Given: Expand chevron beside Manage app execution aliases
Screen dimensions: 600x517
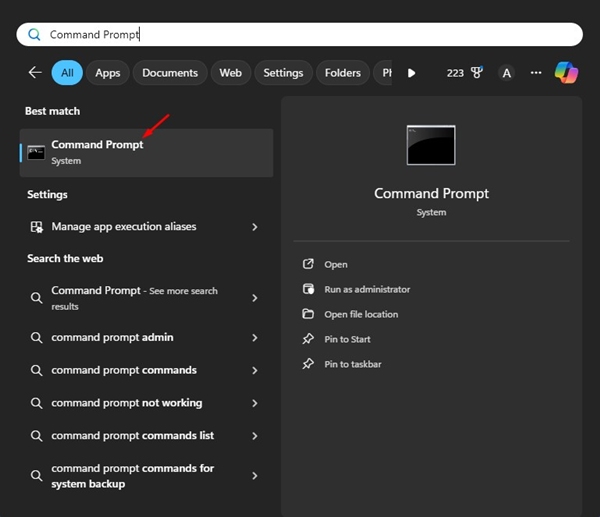Looking at the screenshot, I should point(255,227).
